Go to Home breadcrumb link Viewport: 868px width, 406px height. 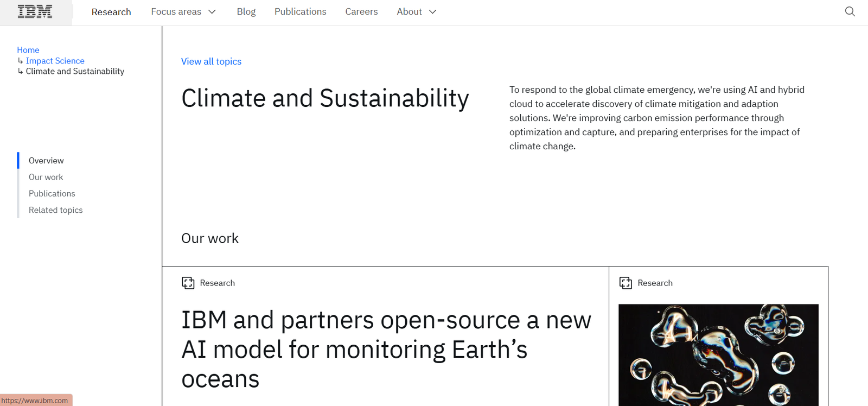(28, 50)
